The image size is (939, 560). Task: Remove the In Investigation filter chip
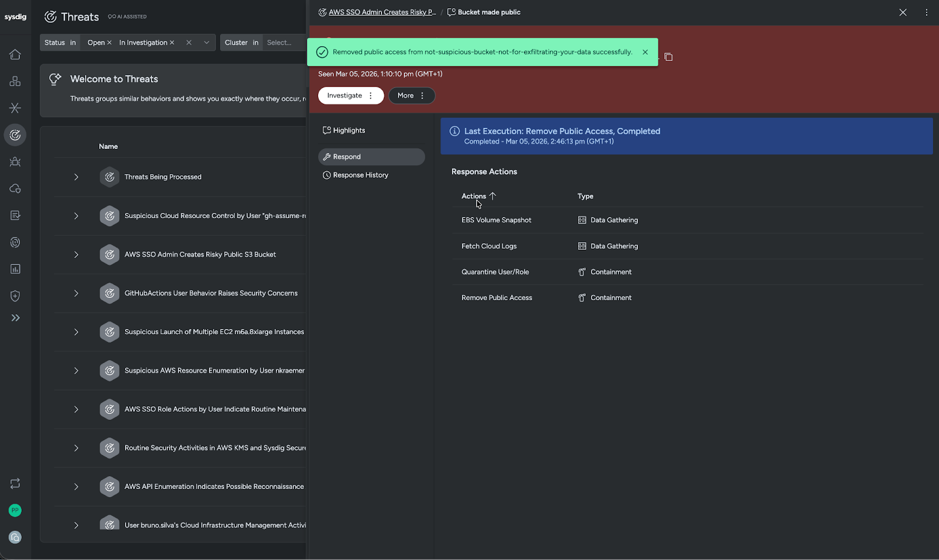click(172, 43)
